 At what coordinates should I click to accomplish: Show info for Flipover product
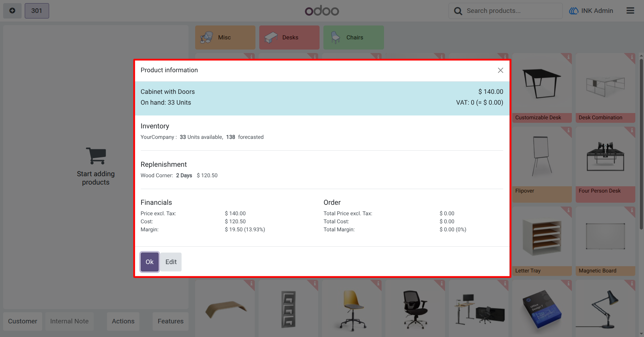568,130
